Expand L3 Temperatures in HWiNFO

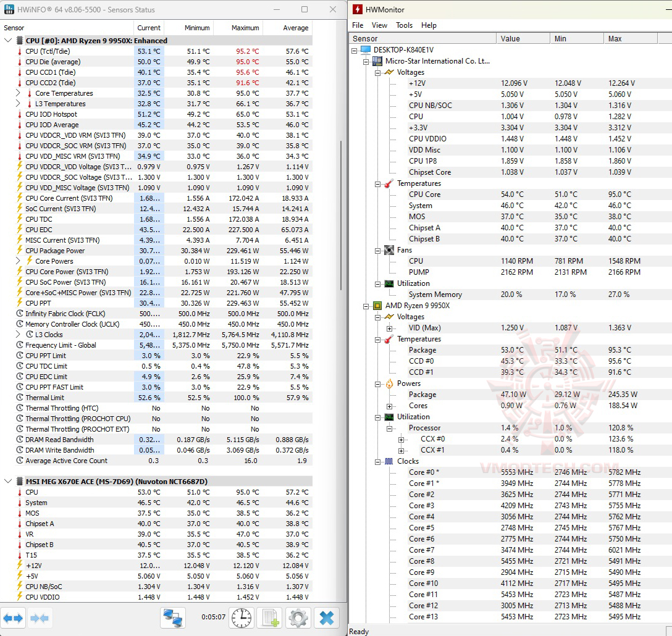pos(17,103)
